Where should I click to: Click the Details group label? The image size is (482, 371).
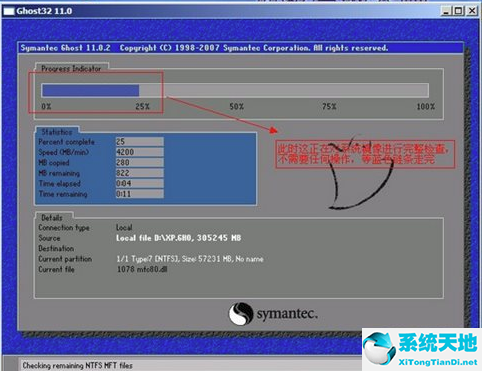(52, 218)
